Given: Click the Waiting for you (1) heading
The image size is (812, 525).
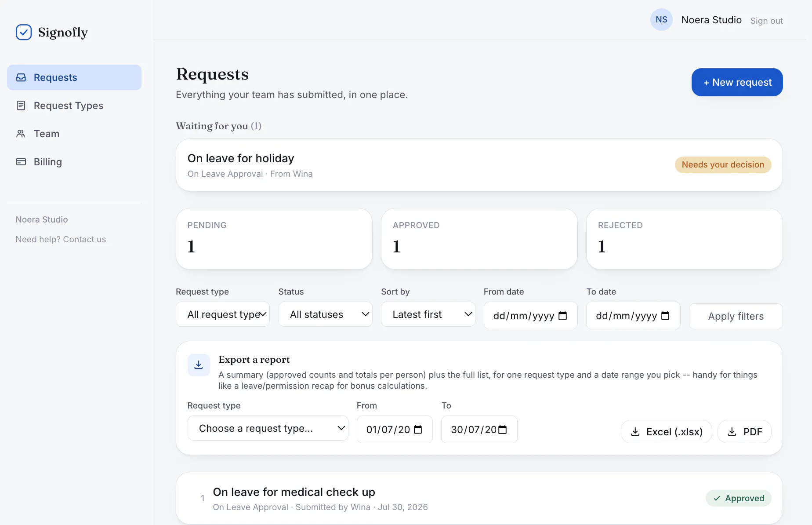Looking at the screenshot, I should coord(219,126).
